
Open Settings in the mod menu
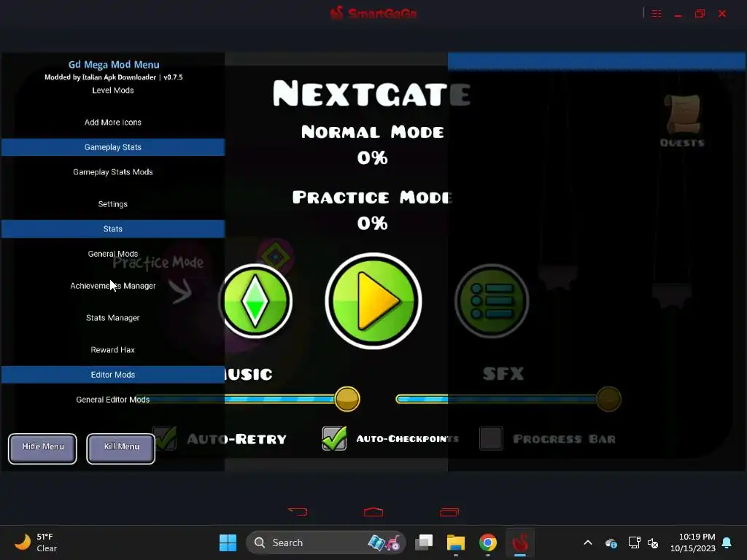coord(113,204)
